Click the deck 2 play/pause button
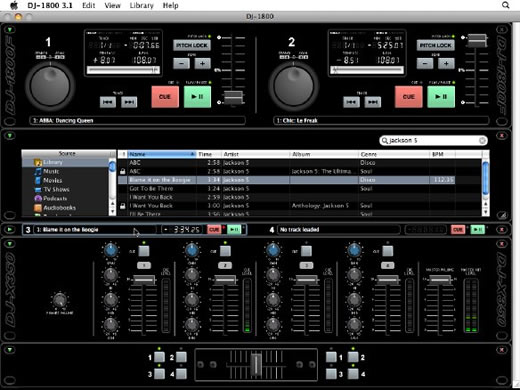 (441, 97)
